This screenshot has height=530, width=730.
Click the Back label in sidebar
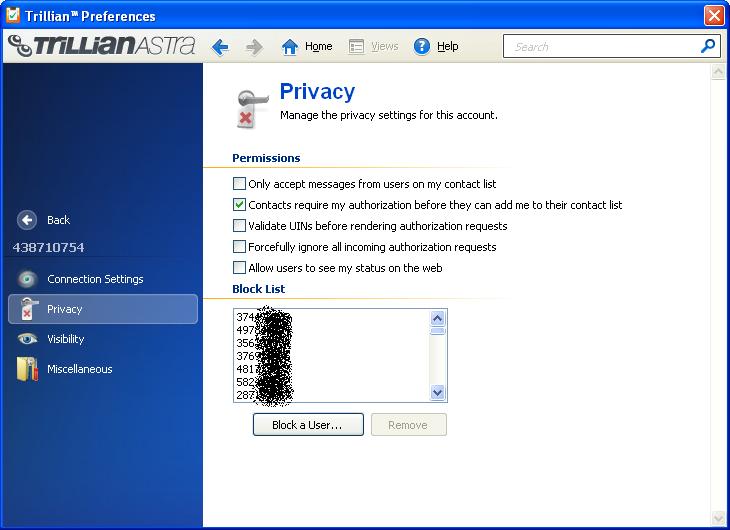58,220
